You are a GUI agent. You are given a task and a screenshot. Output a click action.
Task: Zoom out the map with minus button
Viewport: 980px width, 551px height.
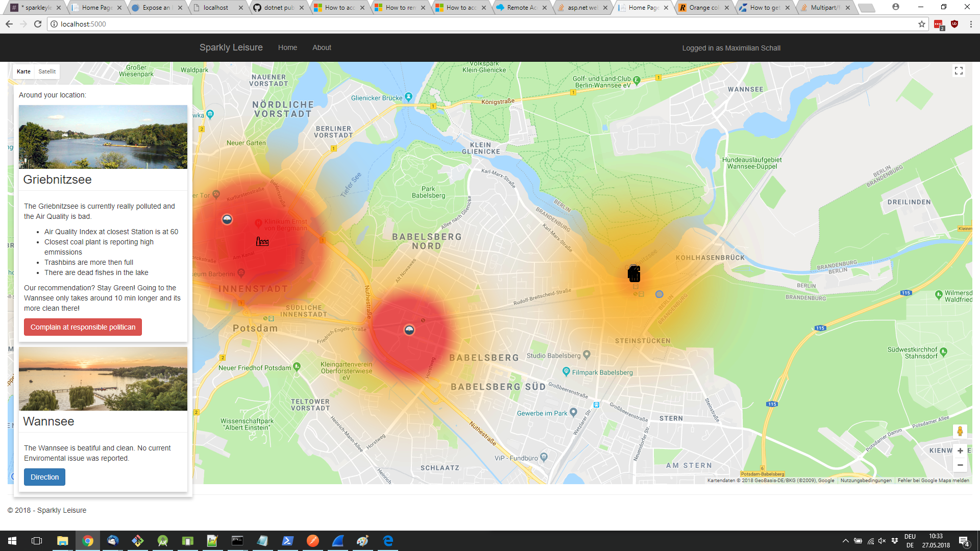[960, 465]
